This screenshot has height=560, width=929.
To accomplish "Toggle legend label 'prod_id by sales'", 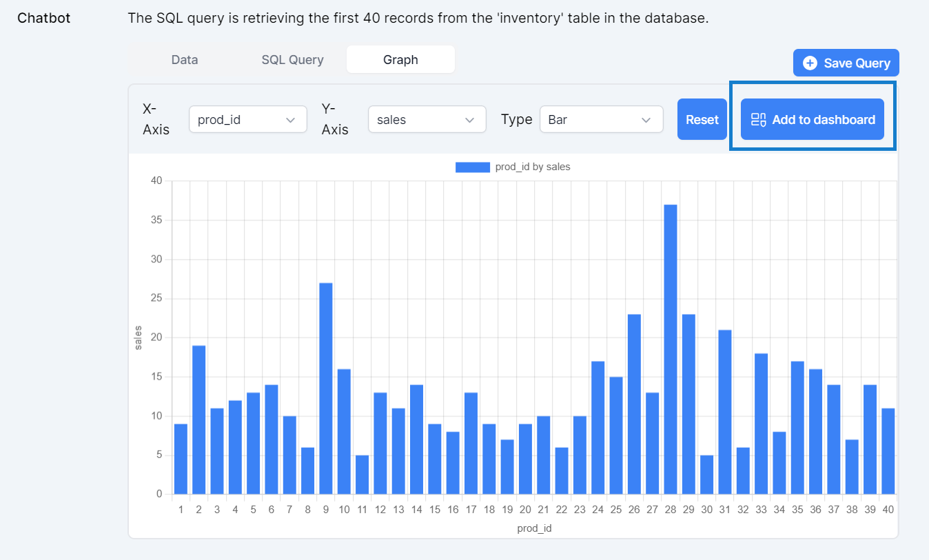I will [532, 167].
